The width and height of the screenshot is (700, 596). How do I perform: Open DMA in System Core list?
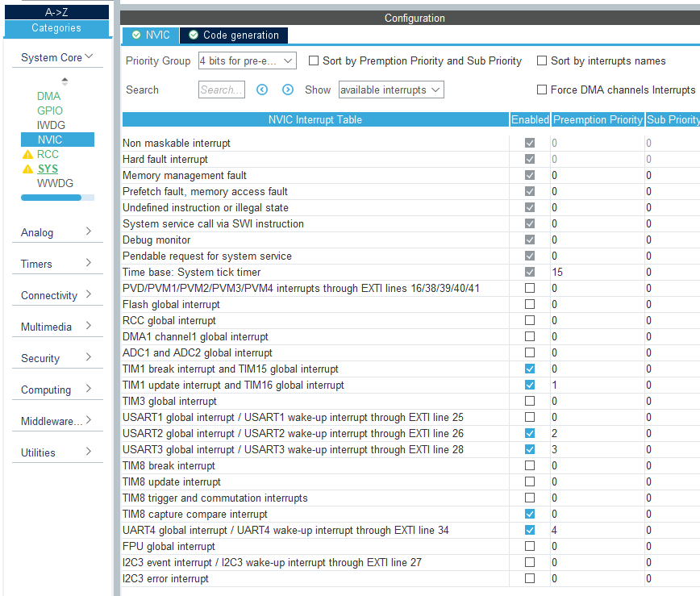48,96
